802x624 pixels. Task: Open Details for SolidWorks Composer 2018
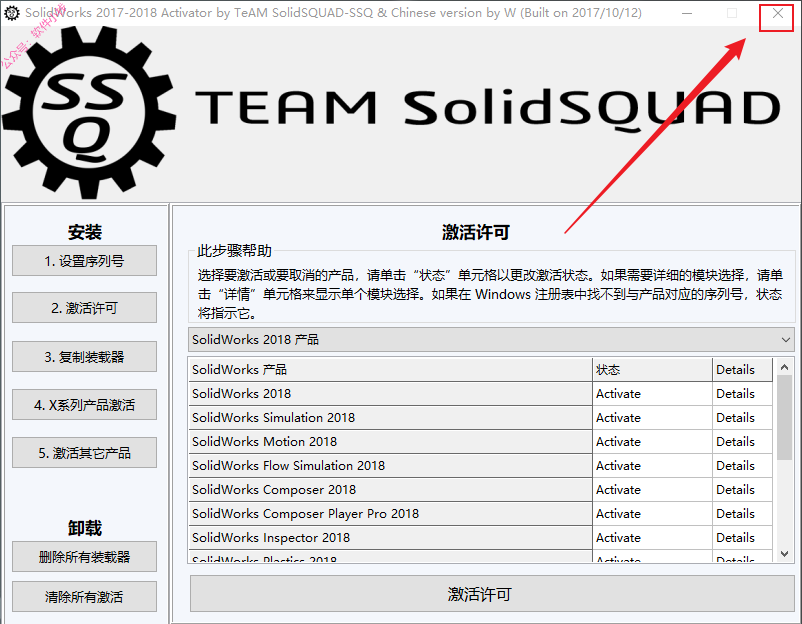[x=742, y=490]
